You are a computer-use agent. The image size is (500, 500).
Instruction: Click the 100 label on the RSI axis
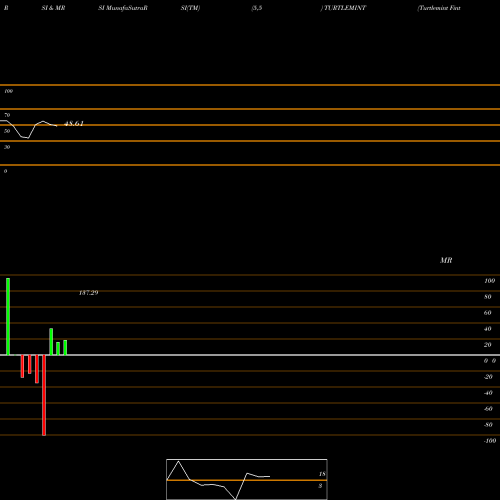tap(8, 91)
